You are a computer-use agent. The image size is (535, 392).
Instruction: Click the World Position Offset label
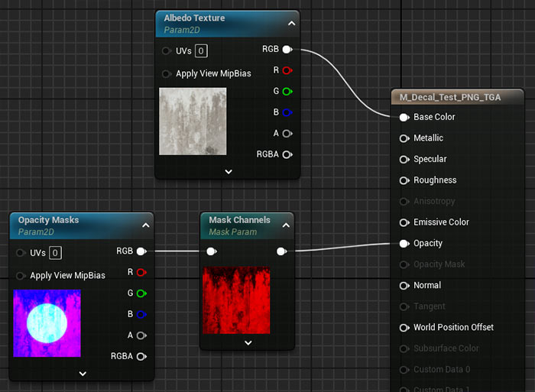[453, 328]
